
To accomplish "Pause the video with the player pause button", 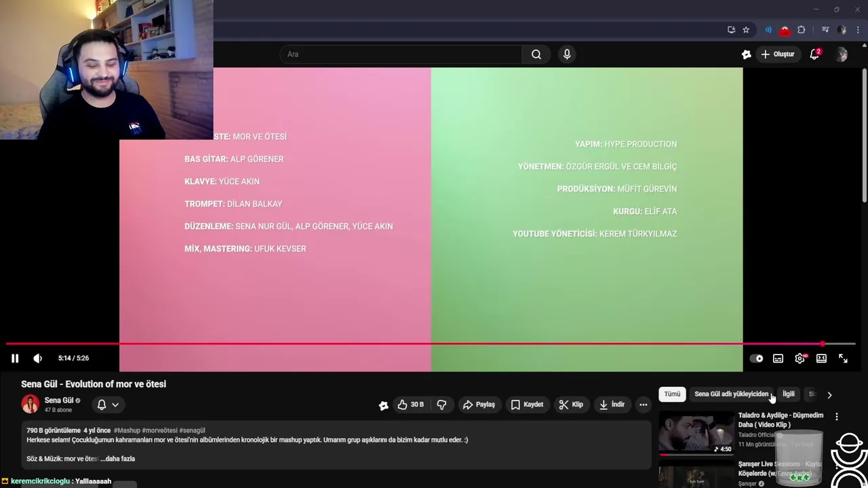I will tap(15, 359).
